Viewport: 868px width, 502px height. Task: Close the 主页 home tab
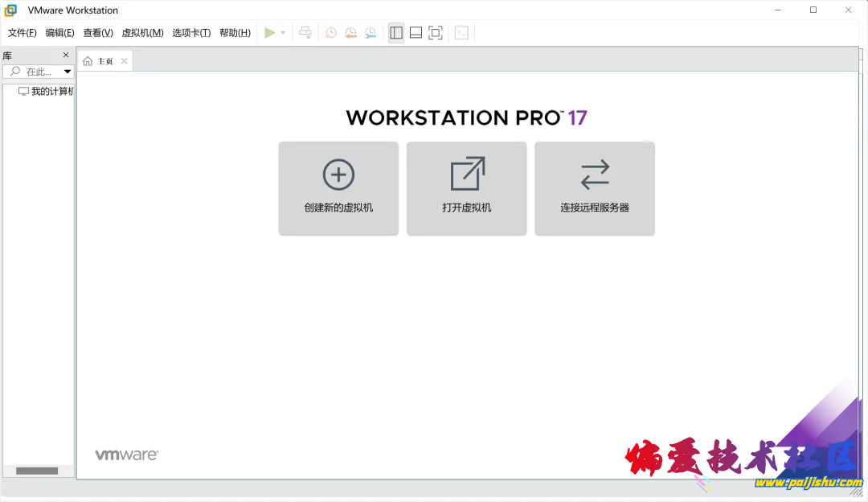coord(124,61)
